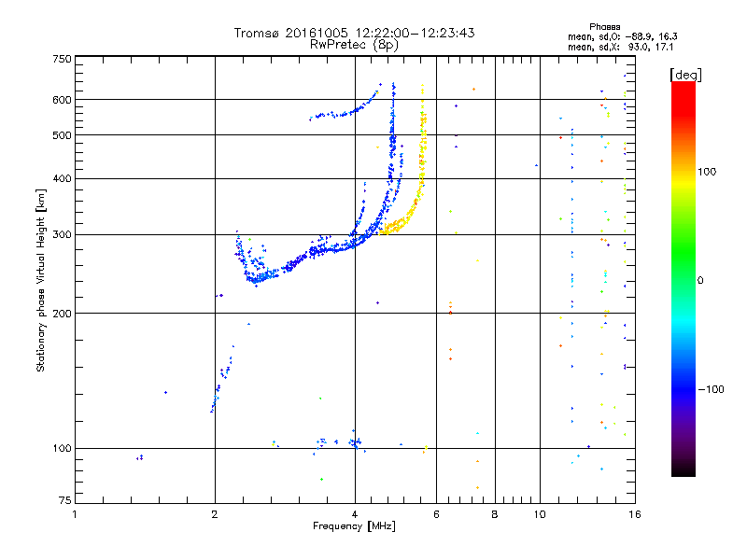747x560 pixels.
Task: Click the "500" height axis tick label
Action: [62, 135]
